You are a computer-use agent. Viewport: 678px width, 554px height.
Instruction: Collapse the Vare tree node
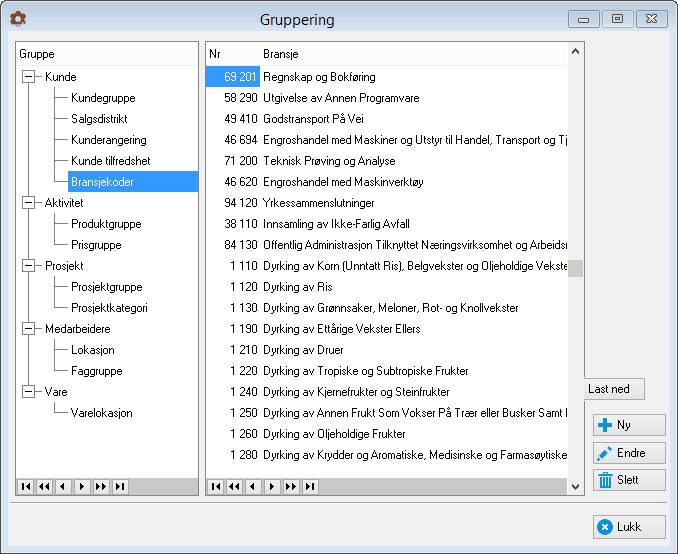click(x=29, y=391)
